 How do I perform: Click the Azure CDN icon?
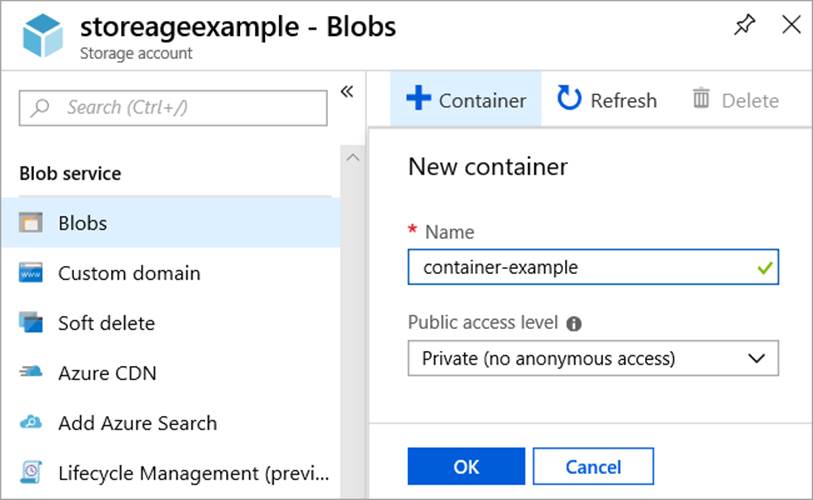click(x=31, y=373)
